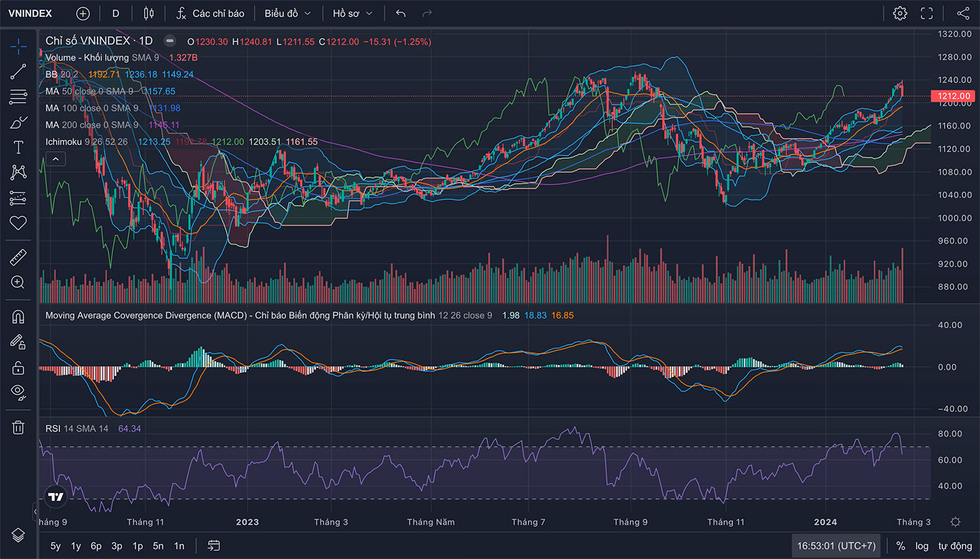This screenshot has width=980, height=559.
Task: Click the 16:53:01 (UTC+7) timezone button
Action: 836,546
